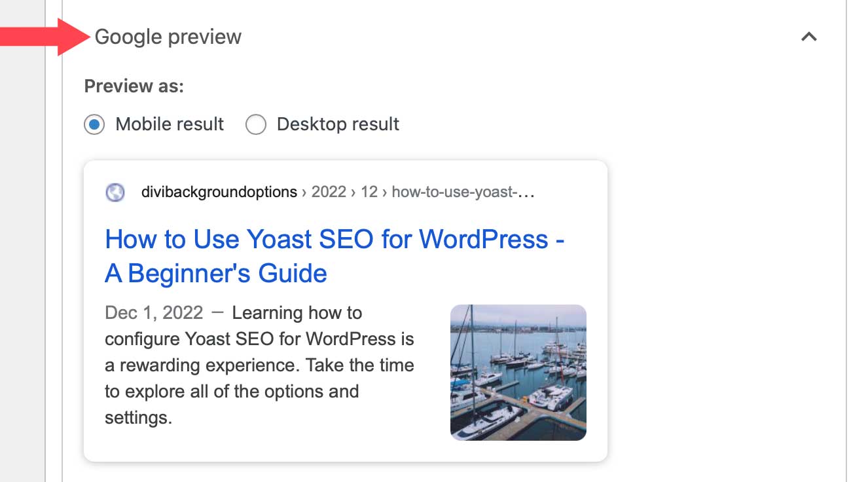Click the Dec 1, 2022 date text
Viewport: 868px width, 482px height.
pyautogui.click(x=153, y=312)
